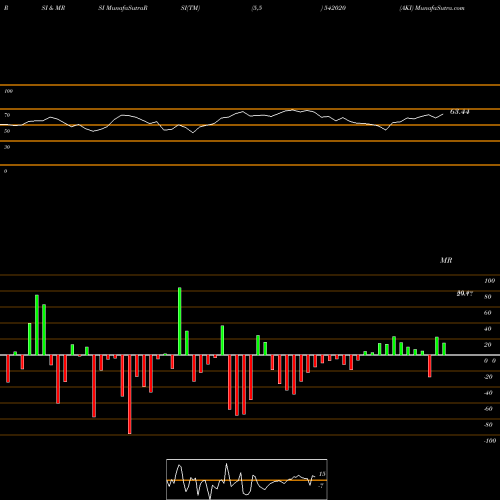Click the '15' label in mini chart
Image resolution: width=500 pixels, height=500 pixels.
click(322, 474)
